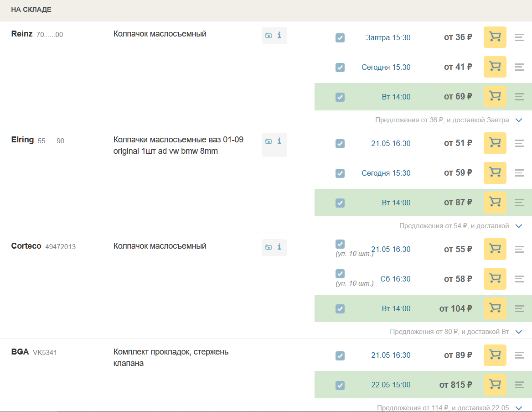Click 'Колпачки маслосъемные ваз 01-09' description

tap(178, 140)
